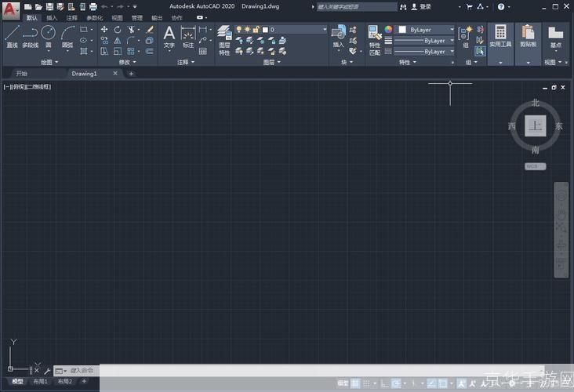
Task: Toggle polar tracking in status bar
Action: [396, 383]
